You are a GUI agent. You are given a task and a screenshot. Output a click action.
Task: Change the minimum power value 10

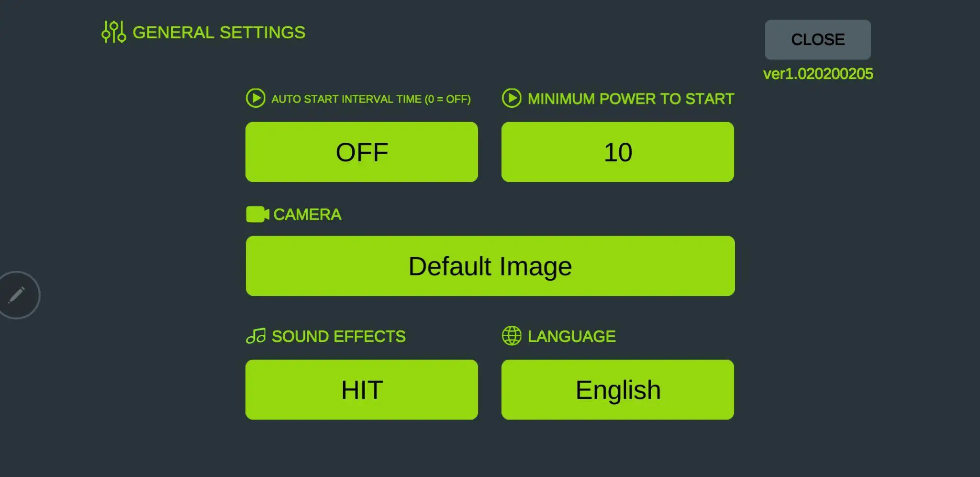click(618, 152)
